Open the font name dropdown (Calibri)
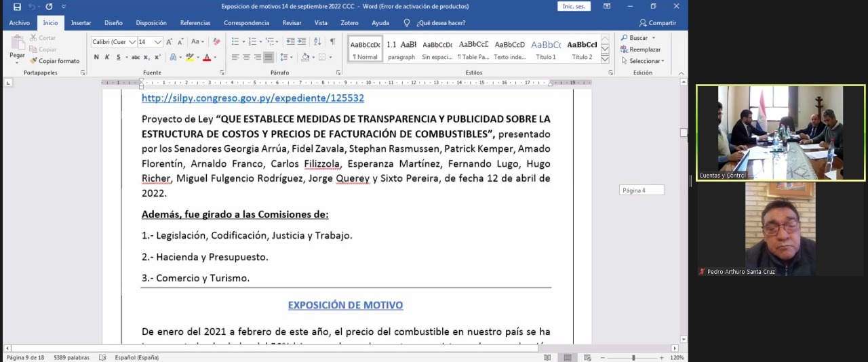The height and width of the screenshot is (362, 868). tap(132, 42)
